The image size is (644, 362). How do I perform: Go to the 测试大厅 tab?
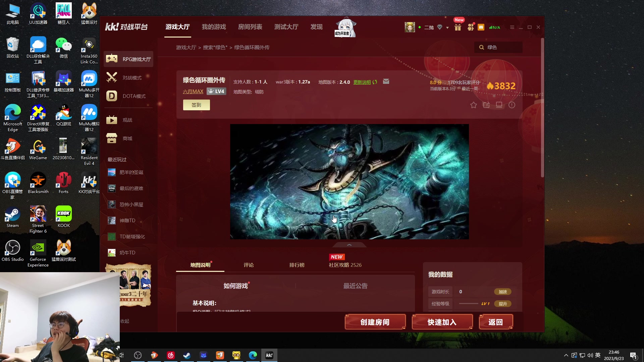(x=286, y=27)
